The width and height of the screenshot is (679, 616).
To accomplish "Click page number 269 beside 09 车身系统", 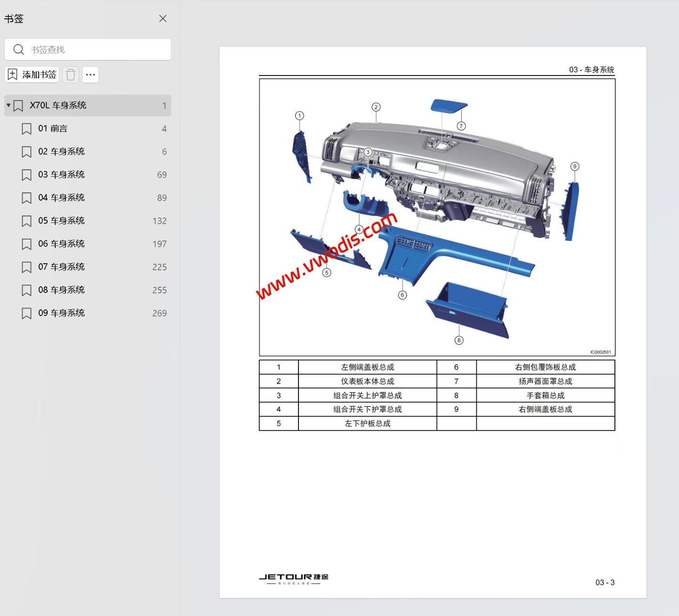I will (x=160, y=313).
